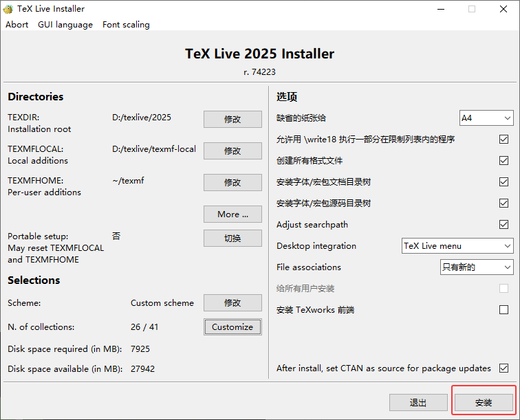The height and width of the screenshot is (420, 520).
Task: Open the Font scaling menu
Action: click(126, 25)
